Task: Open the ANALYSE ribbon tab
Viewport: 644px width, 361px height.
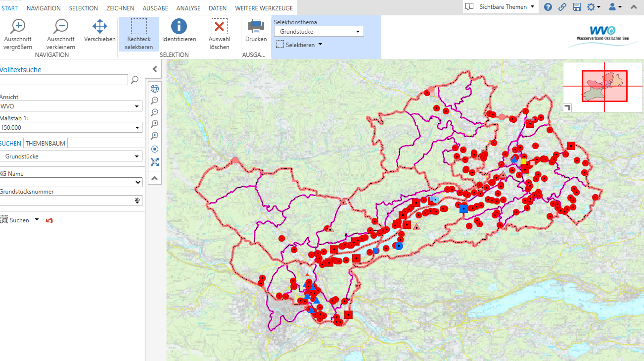Action: pyautogui.click(x=188, y=8)
